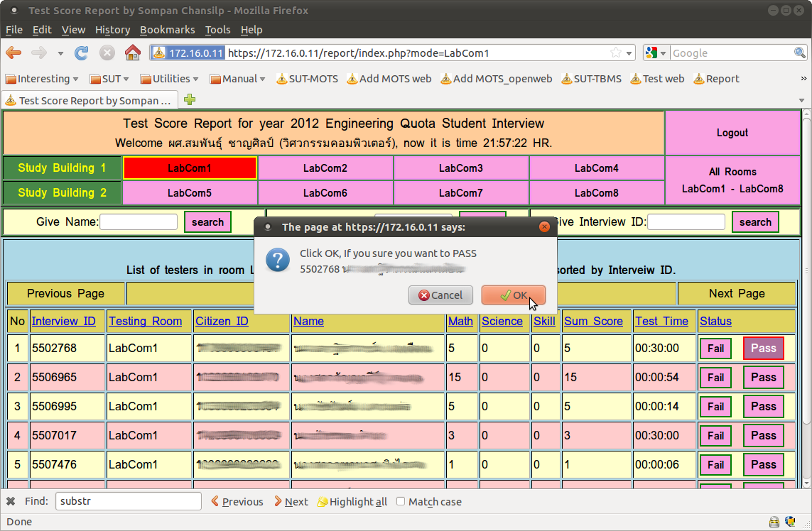Go to Next Page
The width and height of the screenshot is (812, 531).
(x=737, y=293)
